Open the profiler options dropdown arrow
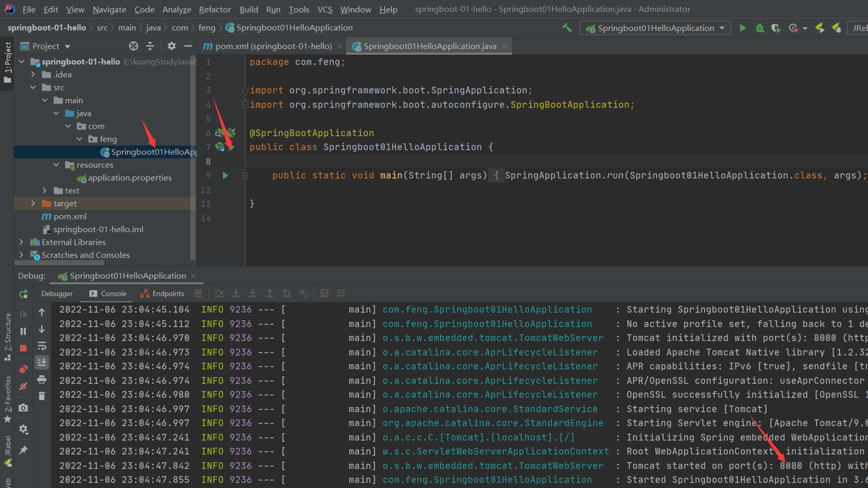 click(x=805, y=28)
